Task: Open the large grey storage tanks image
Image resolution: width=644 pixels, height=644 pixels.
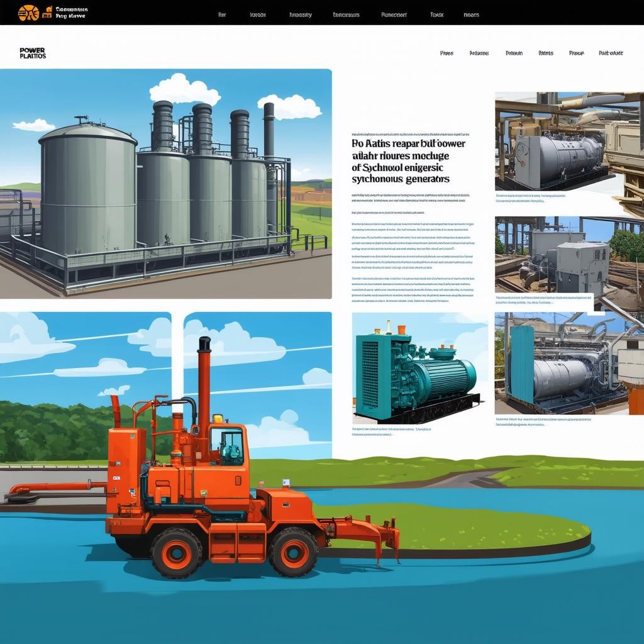Action: pos(165,184)
